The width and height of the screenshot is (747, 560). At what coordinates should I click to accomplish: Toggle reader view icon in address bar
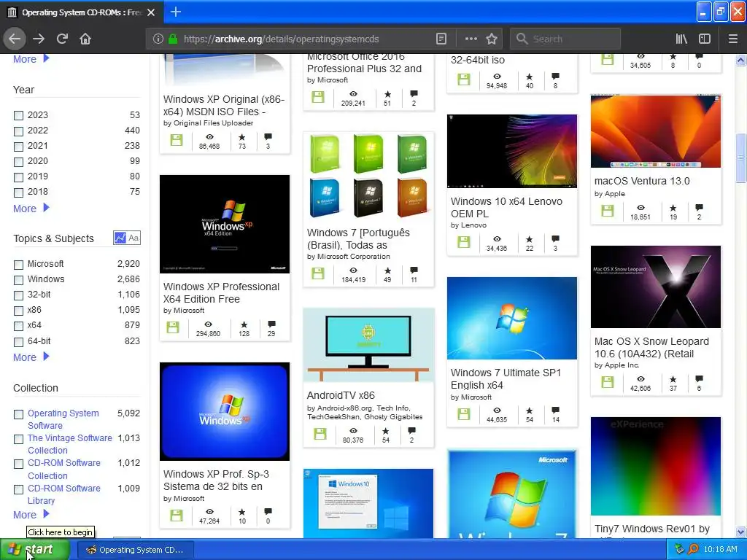point(441,39)
